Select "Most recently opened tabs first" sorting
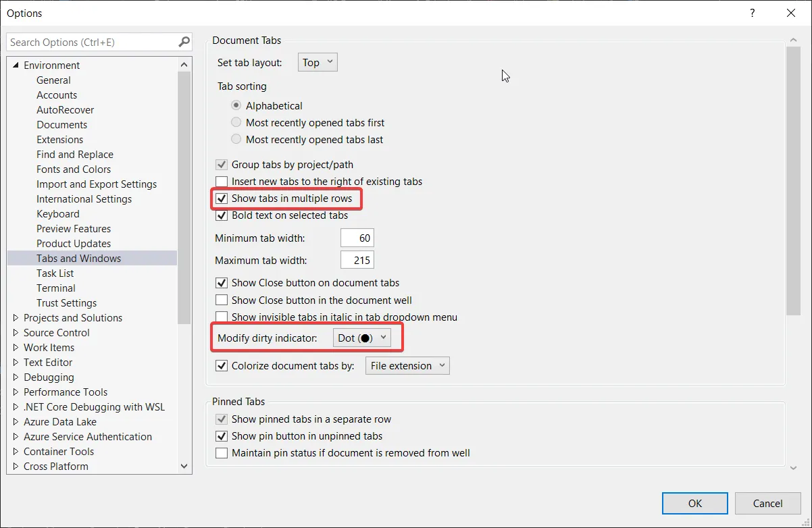This screenshot has width=812, height=528. pyautogui.click(x=236, y=122)
